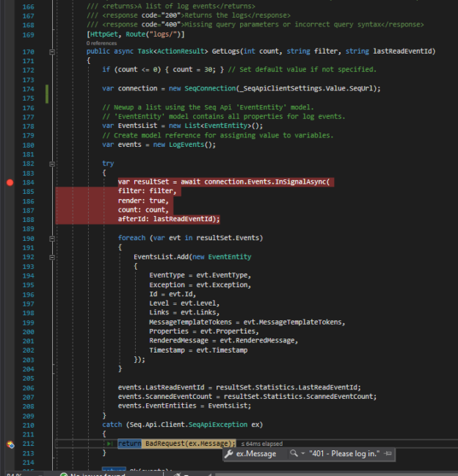The height and width of the screenshot is (476, 458).
Task: Click line number 169 in the gutter
Action: [28, 35]
